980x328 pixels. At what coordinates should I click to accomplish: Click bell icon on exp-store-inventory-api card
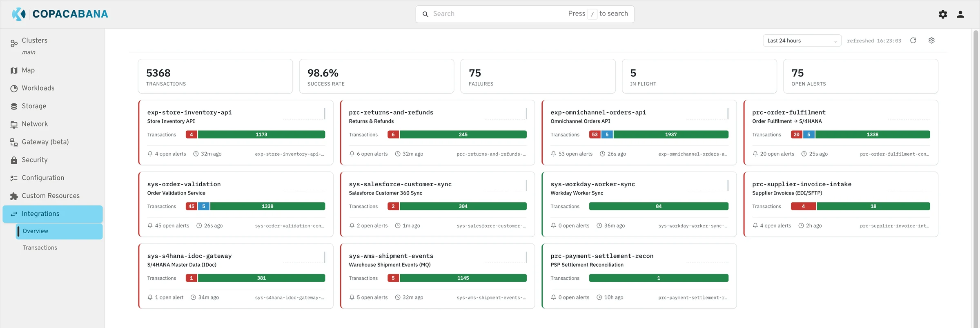pos(150,154)
